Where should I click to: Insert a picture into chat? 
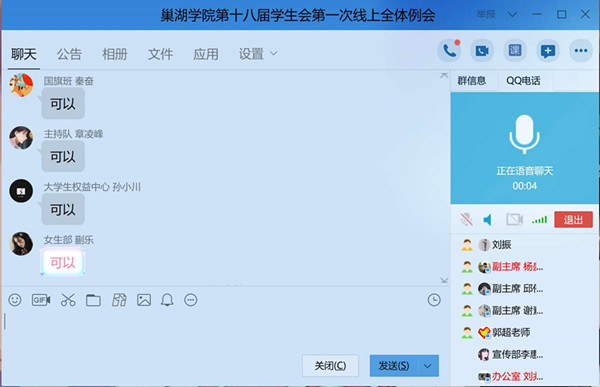(144, 300)
